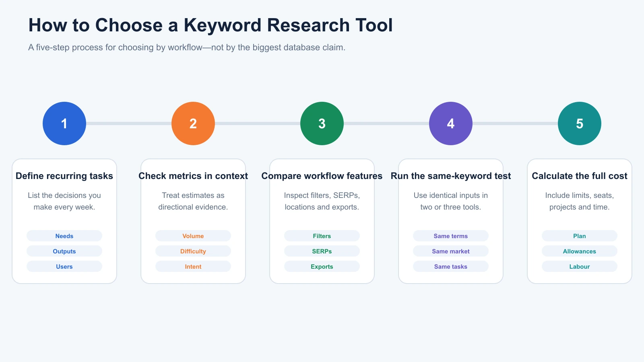Click the five-step process subtitle

(187, 47)
